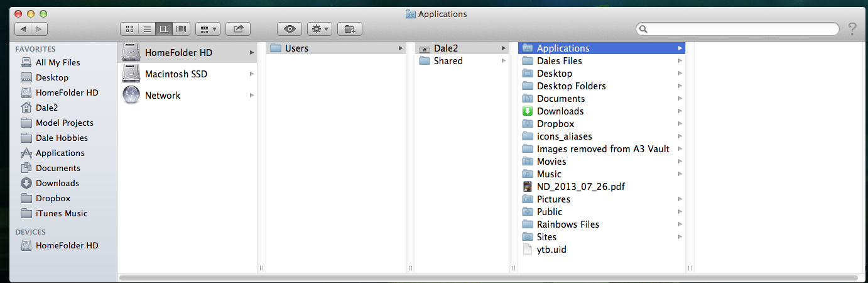Select the Music folder
Screen dimensions: 868x283
click(602, 174)
